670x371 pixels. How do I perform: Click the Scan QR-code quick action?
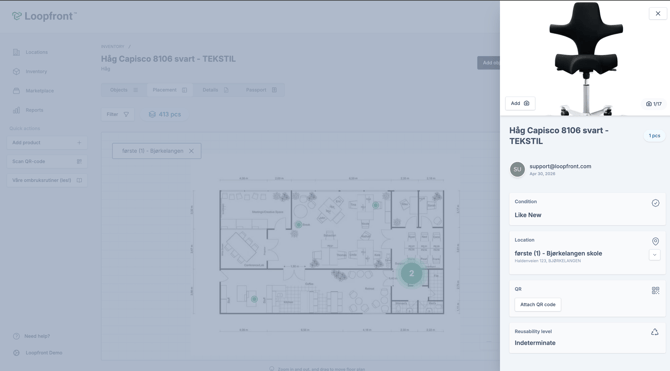47,162
